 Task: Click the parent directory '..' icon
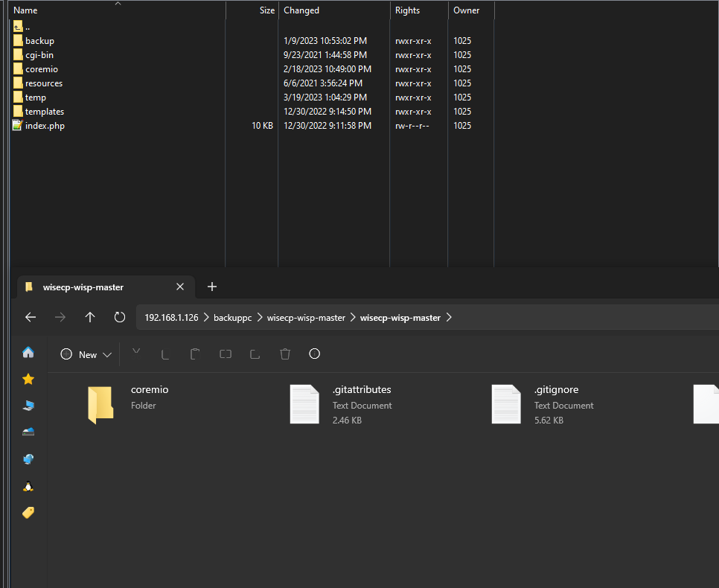(17, 27)
